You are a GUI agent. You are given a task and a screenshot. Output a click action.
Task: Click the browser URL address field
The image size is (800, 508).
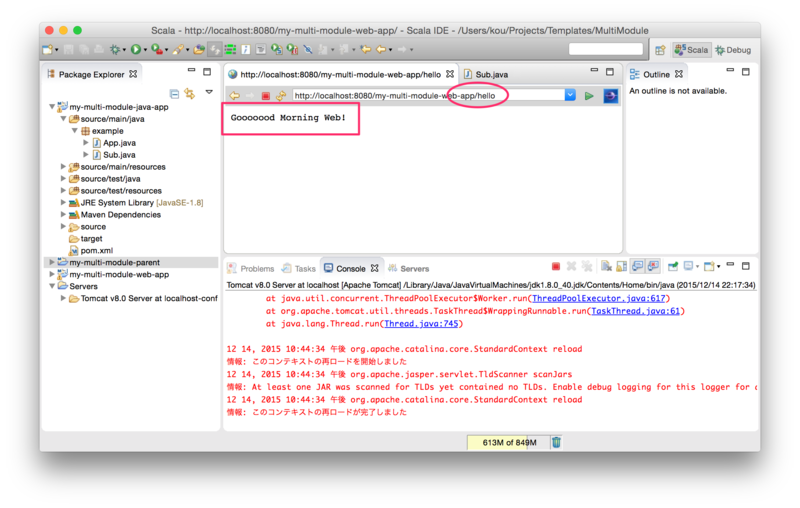click(x=429, y=95)
